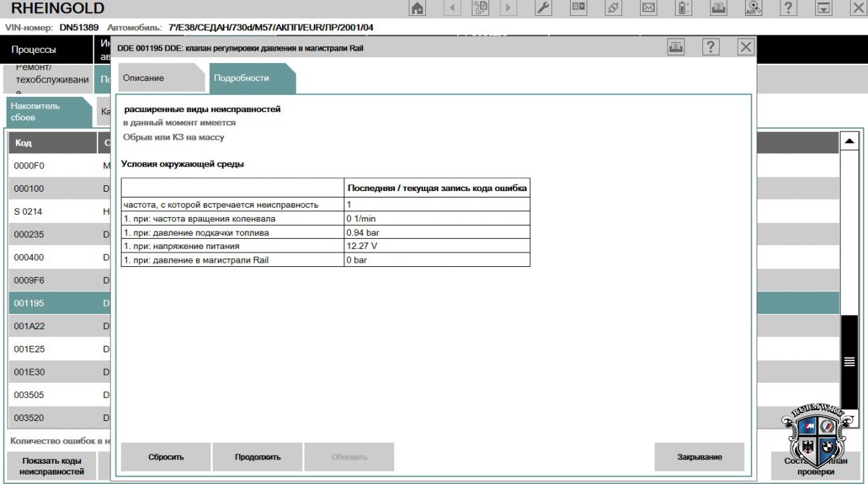Image resolution: width=868 pixels, height=484 pixels.
Task: Click the 0 bar Rail pressure value
Action: pos(357,260)
